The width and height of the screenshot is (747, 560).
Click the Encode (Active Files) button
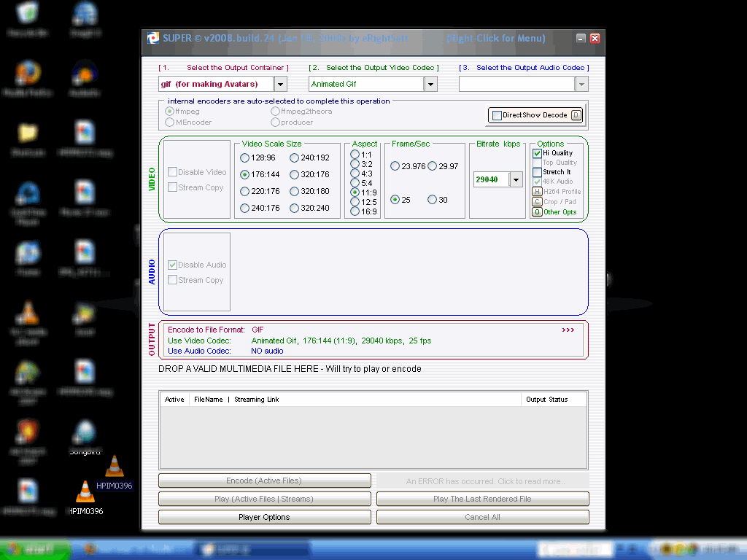[264, 481]
